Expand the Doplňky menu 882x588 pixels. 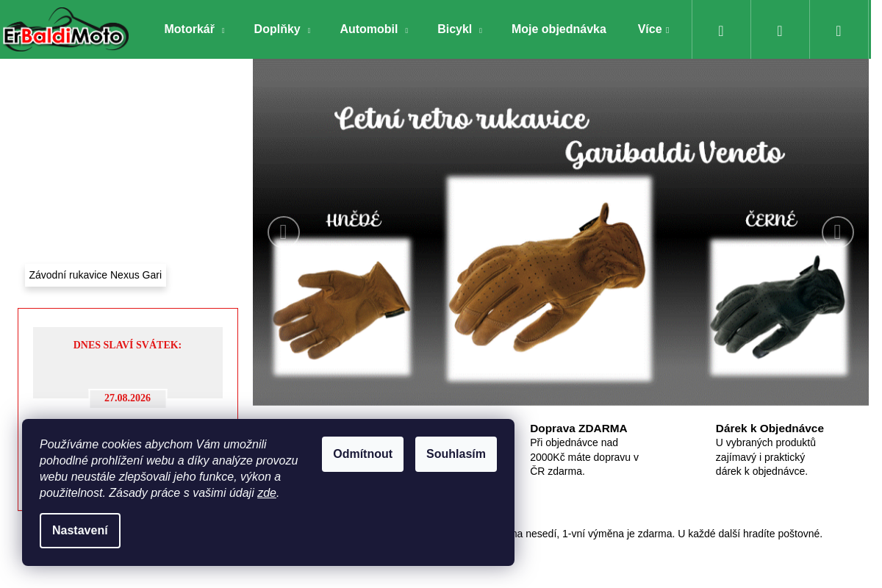[282, 29]
